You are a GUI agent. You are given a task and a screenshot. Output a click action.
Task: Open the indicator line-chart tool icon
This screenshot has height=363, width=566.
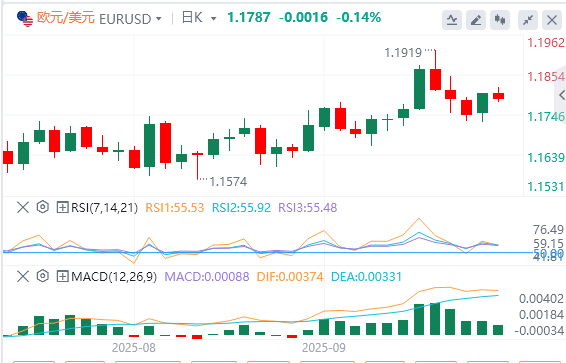coord(452,19)
